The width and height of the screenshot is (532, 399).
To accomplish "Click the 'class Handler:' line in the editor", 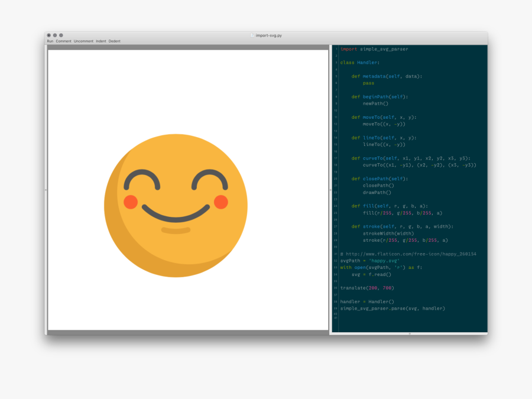I will (x=360, y=63).
